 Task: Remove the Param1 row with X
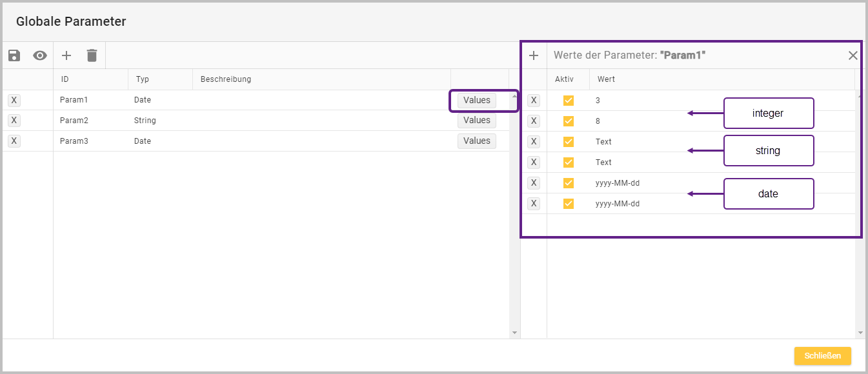tap(14, 100)
